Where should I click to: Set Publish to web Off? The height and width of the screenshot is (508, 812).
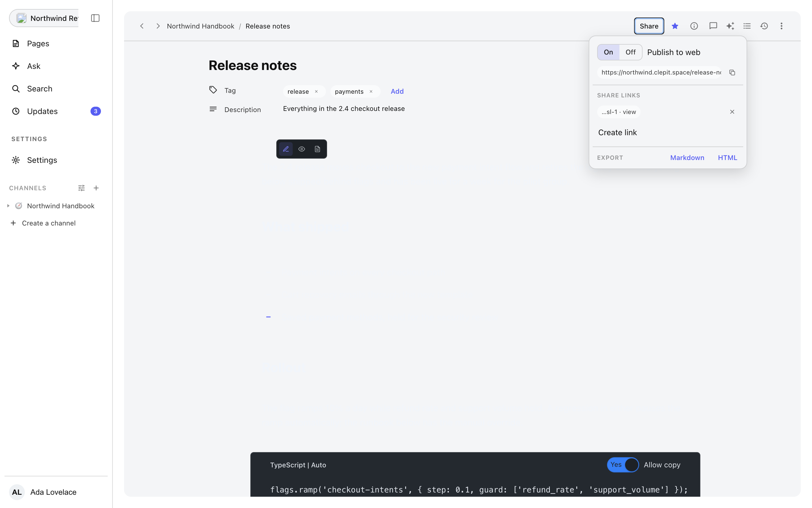630,52
